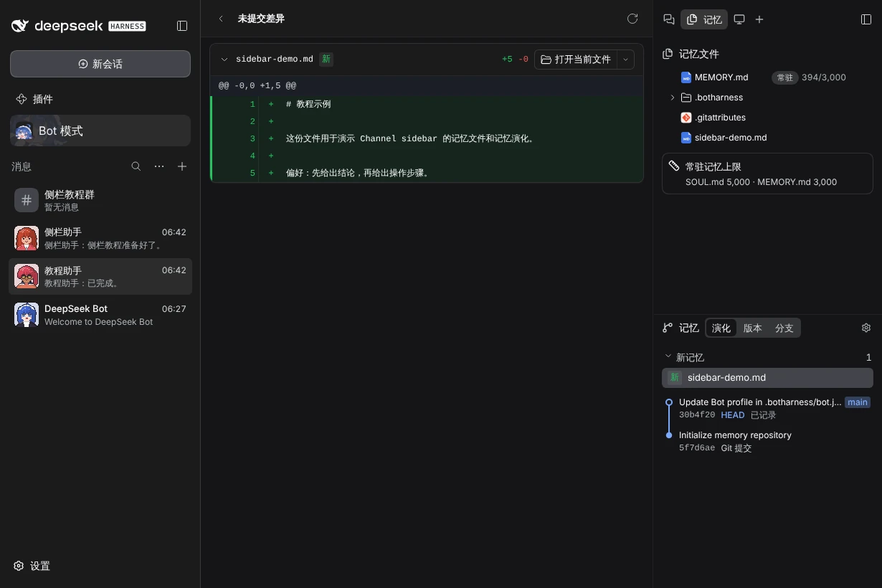The height and width of the screenshot is (588, 882).
Task: Click diff line 3 in sidebar-demo.md
Action: (x=427, y=138)
